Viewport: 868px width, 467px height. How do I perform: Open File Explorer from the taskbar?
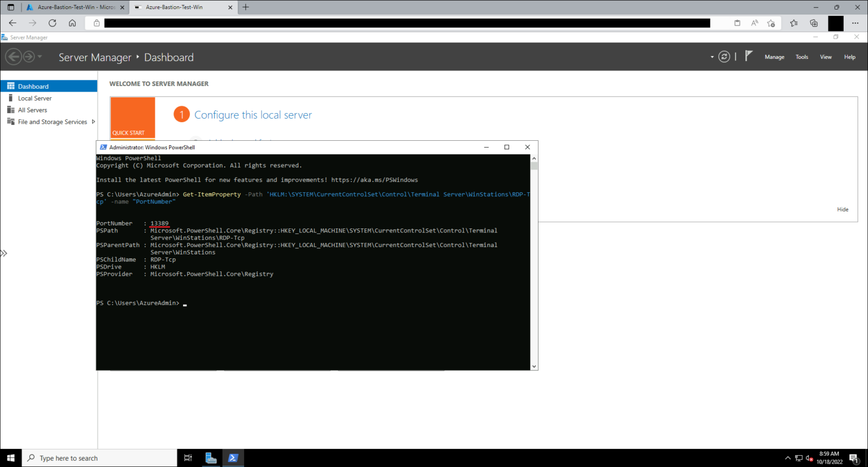(x=211, y=458)
